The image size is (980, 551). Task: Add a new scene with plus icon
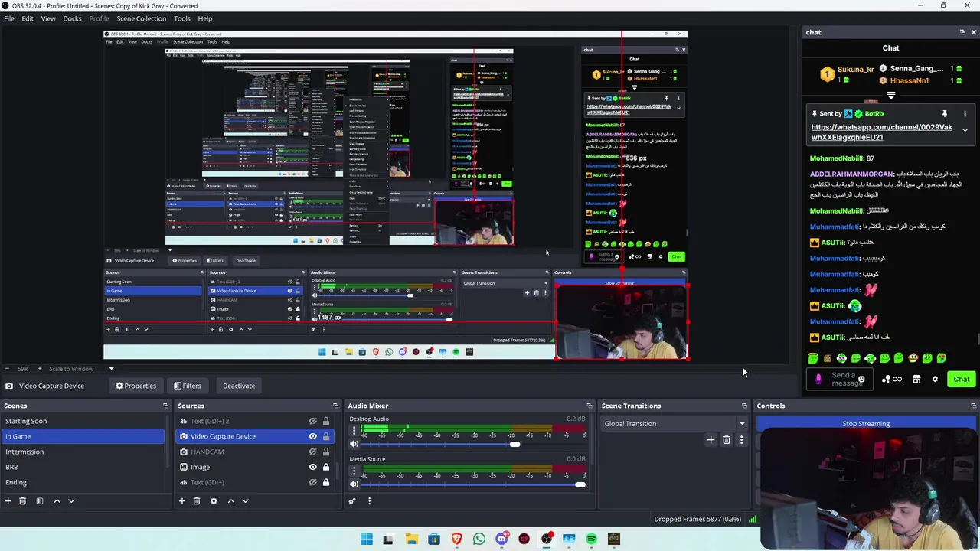point(8,500)
